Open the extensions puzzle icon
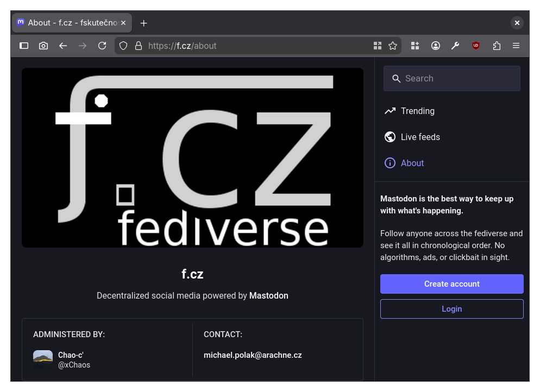This screenshot has width=540, height=392. pos(497,46)
